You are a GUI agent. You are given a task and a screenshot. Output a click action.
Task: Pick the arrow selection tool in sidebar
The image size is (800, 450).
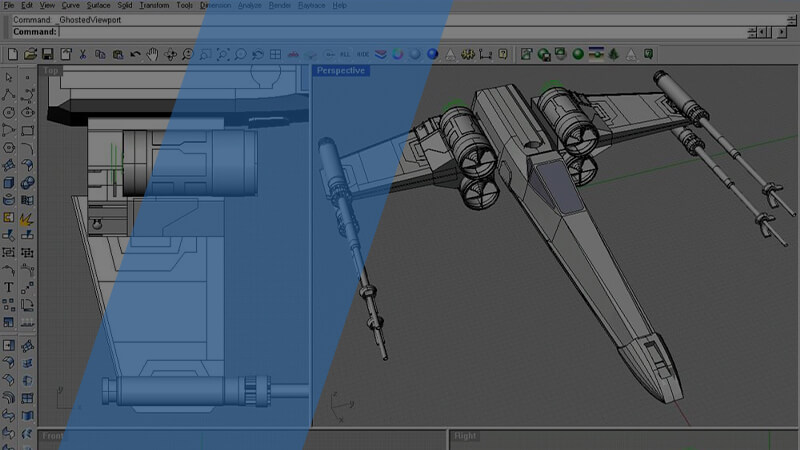click(x=9, y=77)
